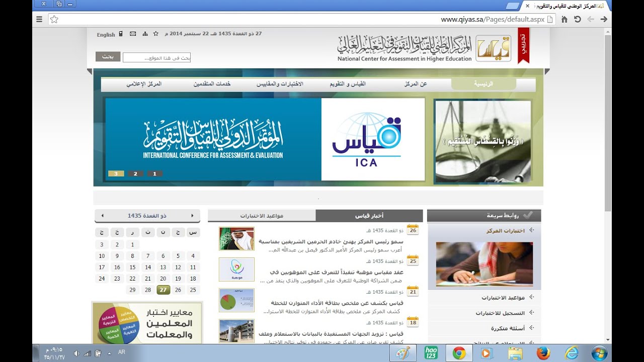This screenshot has height=362, width=644.
Task: Open news about بطاقة الأداء المتوازن
Action: (338, 303)
